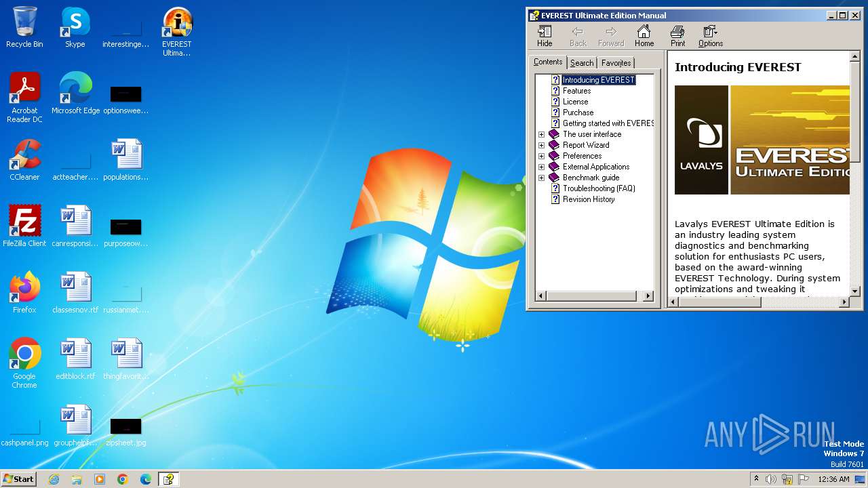Click the Lavalys logo image
868x488 pixels.
[701, 140]
